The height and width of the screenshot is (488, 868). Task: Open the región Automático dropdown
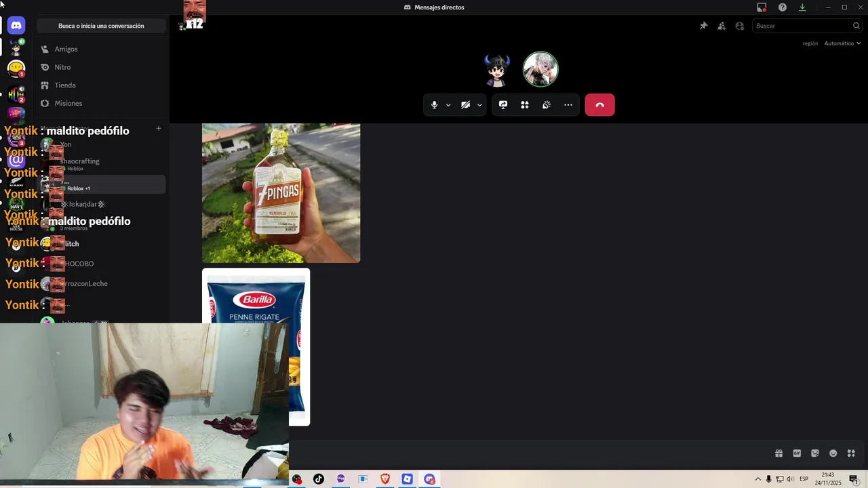point(843,43)
